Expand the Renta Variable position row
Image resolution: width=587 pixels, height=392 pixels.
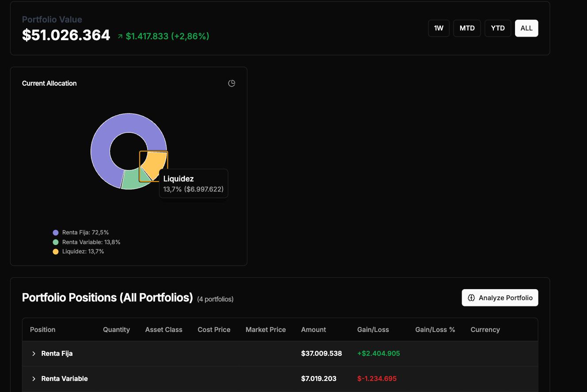pyautogui.click(x=34, y=378)
